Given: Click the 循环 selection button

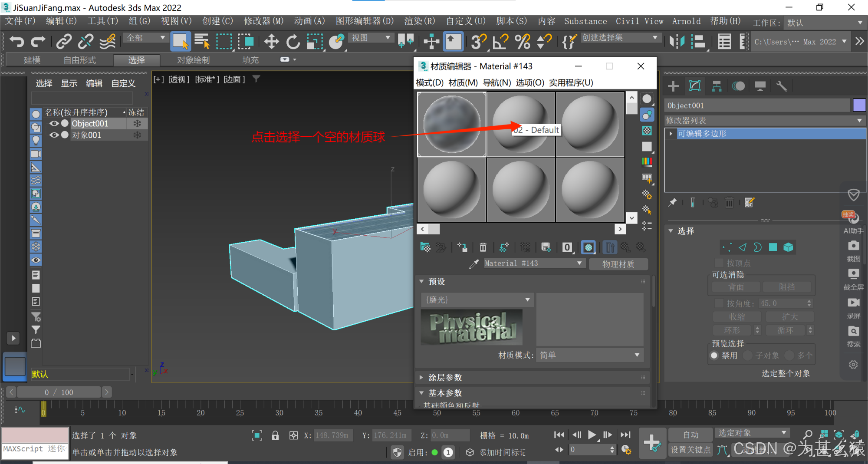Looking at the screenshot, I should (x=785, y=330).
